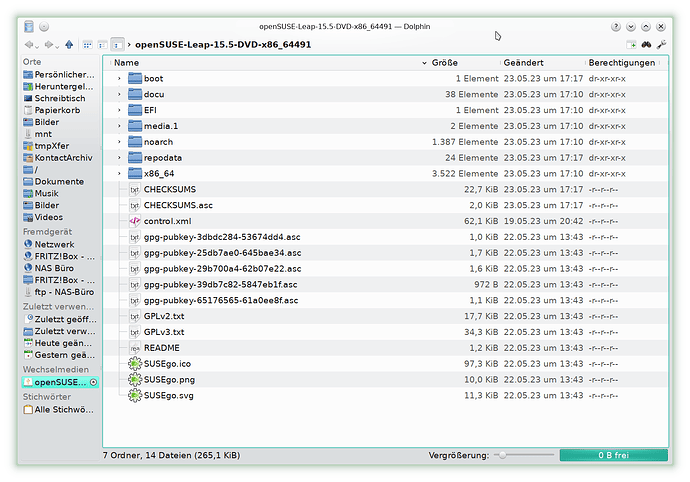Viewport: 690px width, 482px height.
Task: Go forward with the forward arrow
Action: 48,44
